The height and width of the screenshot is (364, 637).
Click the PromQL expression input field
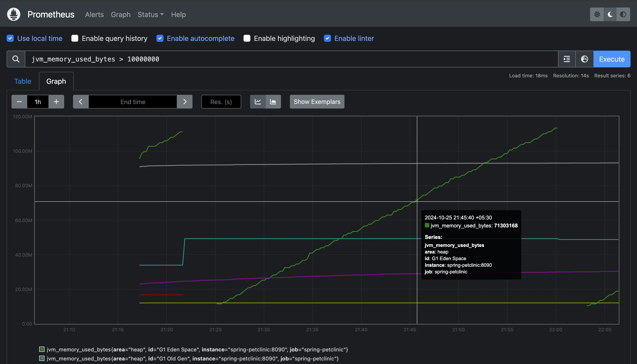291,59
